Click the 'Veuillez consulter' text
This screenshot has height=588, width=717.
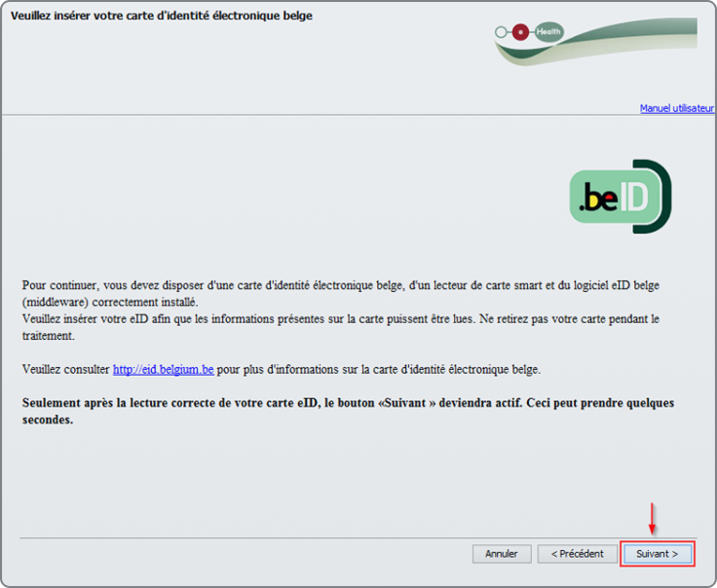pyautogui.click(x=66, y=370)
